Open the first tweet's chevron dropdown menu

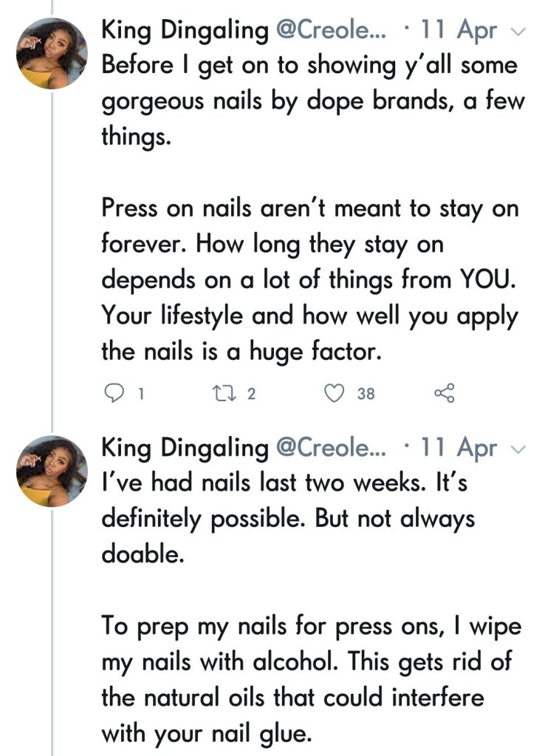pos(518,32)
